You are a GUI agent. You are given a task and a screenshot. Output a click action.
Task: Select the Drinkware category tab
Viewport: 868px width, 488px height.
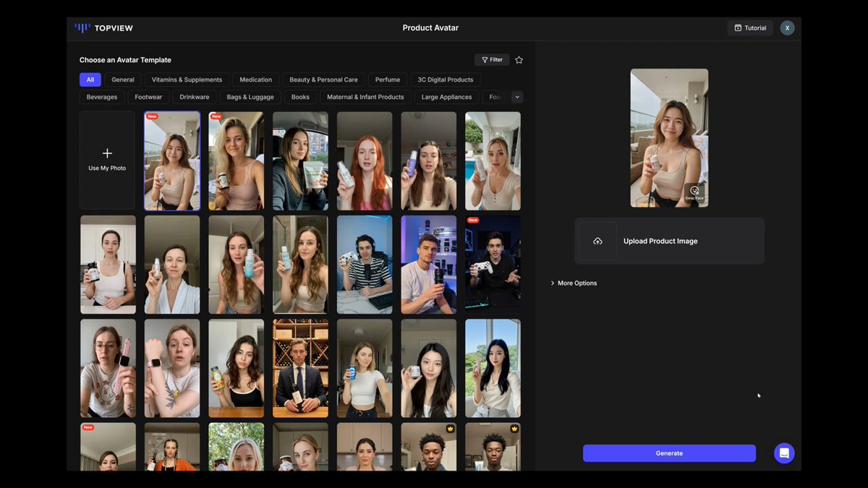pyautogui.click(x=195, y=97)
